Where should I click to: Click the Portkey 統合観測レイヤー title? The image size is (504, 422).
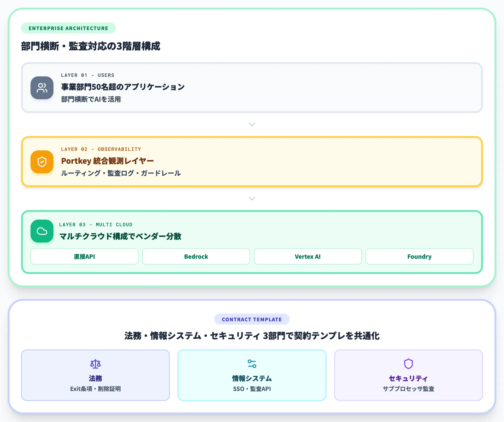pyautogui.click(x=107, y=161)
